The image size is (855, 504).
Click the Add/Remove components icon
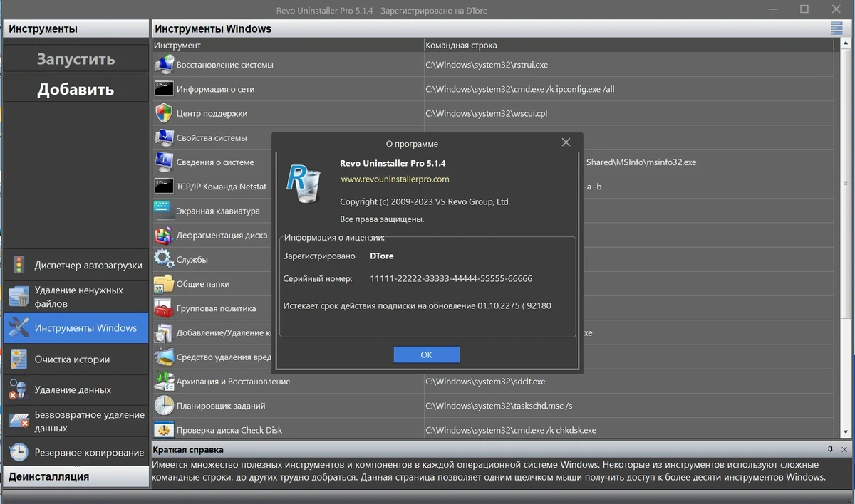(x=164, y=332)
